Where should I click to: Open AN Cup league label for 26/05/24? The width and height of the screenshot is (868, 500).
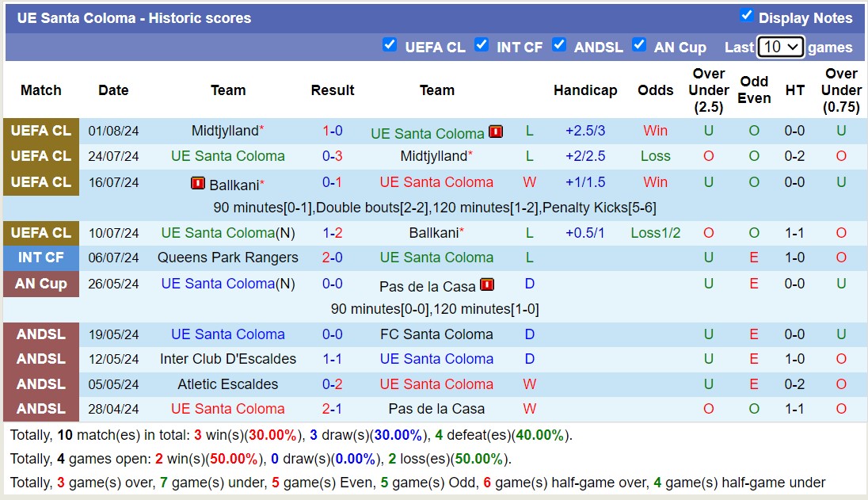pyautogui.click(x=41, y=284)
